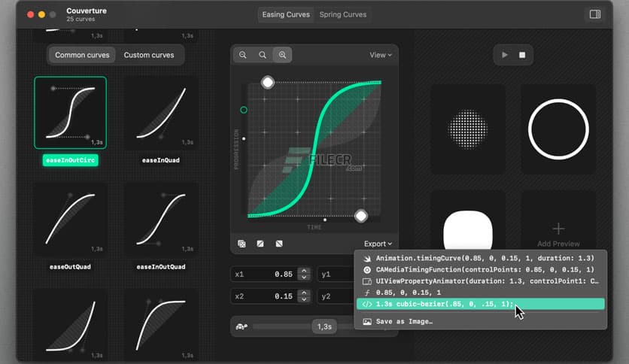Click the zoom in magnifier icon

[x=282, y=55]
